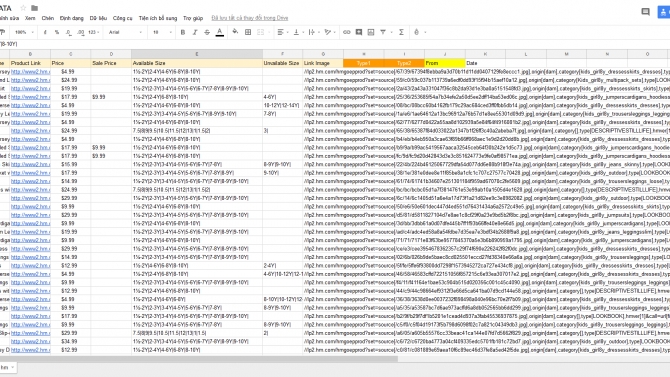The width and height of the screenshot is (670, 377).
Task: Toggle strikethrough formatting
Action: [x=207, y=32]
